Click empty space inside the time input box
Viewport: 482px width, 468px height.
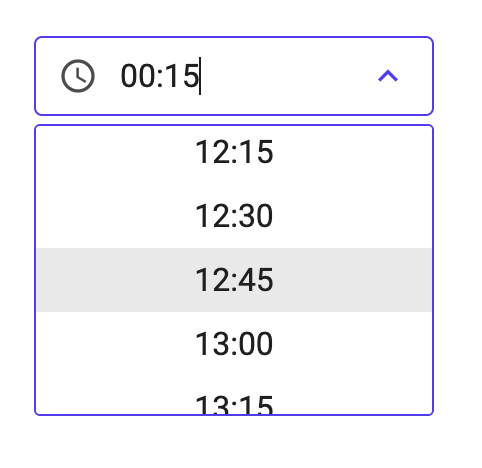[287, 76]
